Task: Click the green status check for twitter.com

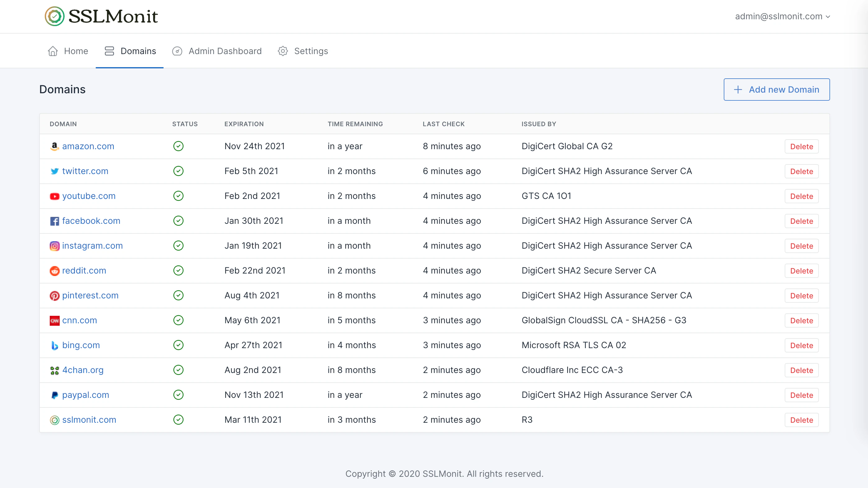Action: click(178, 171)
